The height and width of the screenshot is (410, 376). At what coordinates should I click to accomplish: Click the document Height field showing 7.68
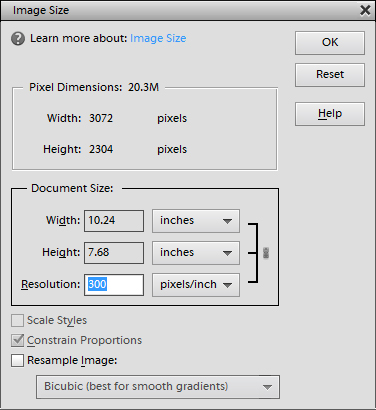tap(114, 253)
